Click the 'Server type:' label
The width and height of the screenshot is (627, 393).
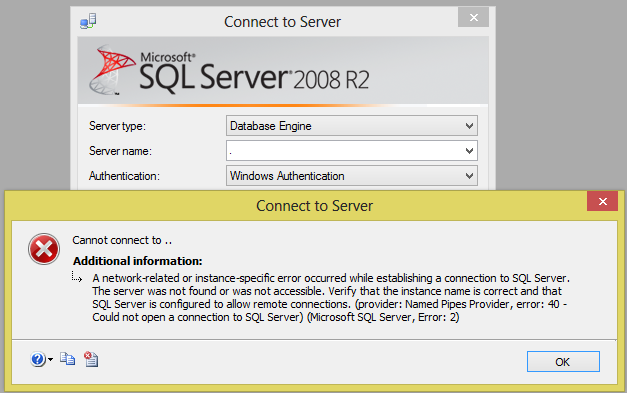[x=117, y=126]
